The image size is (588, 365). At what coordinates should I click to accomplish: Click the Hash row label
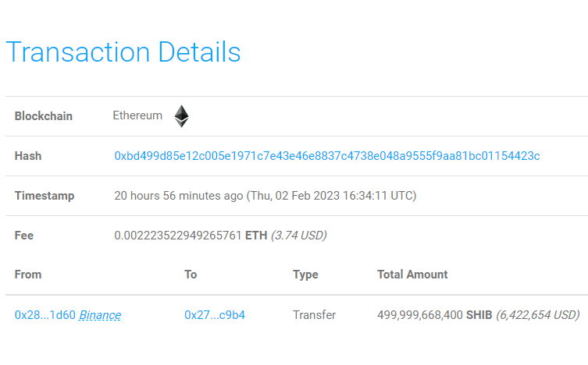[28, 156]
